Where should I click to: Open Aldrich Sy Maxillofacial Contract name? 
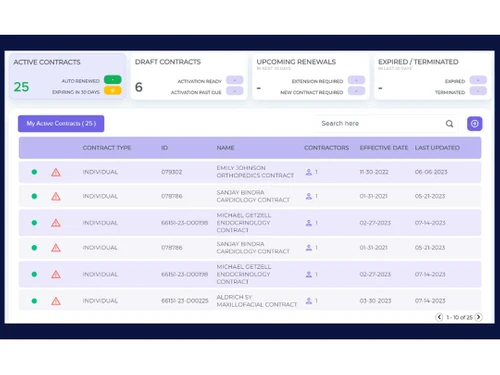point(257,301)
